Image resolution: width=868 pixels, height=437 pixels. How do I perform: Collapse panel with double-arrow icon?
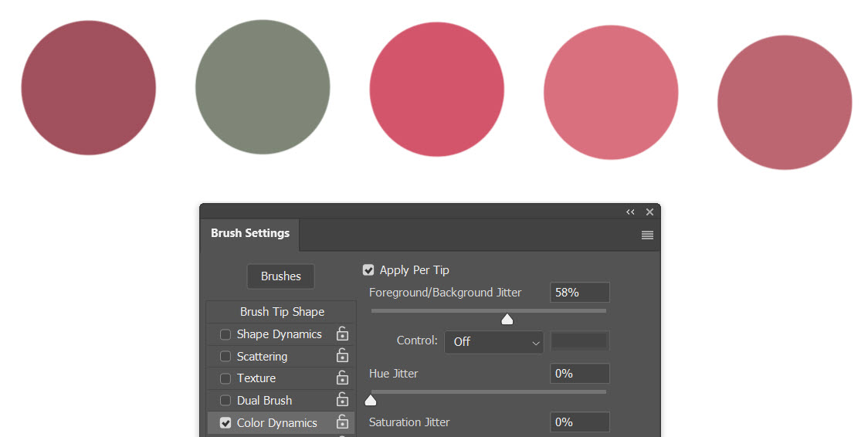[630, 212]
